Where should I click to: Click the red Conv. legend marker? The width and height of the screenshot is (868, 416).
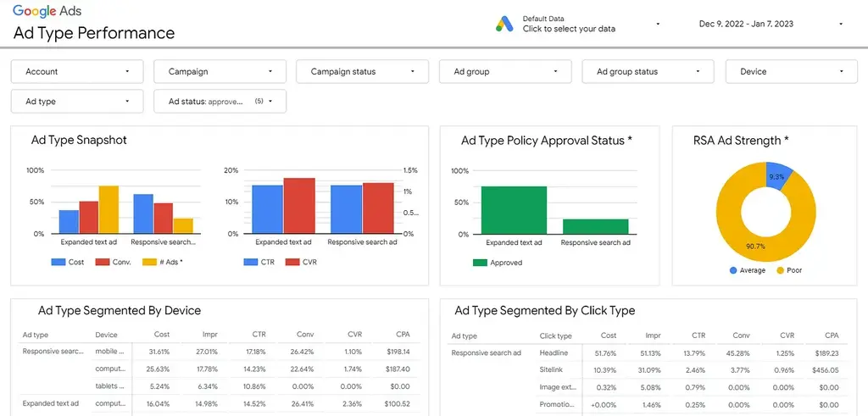click(103, 263)
